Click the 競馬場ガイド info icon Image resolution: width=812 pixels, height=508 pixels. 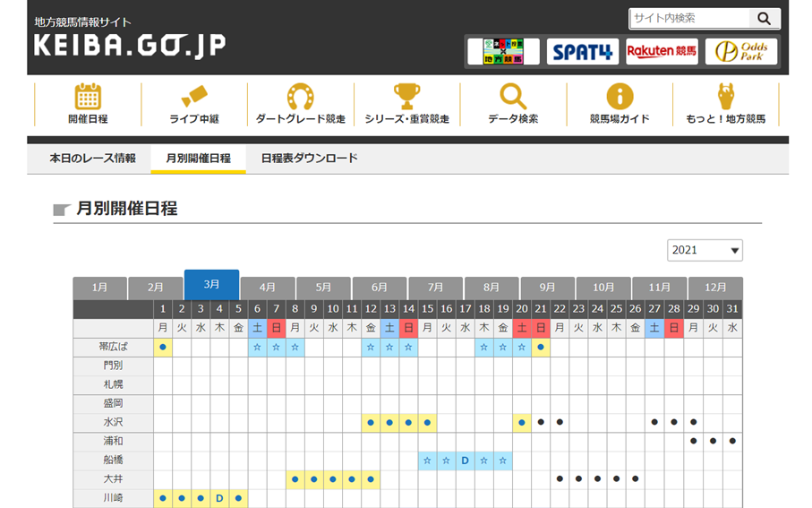coord(620,97)
